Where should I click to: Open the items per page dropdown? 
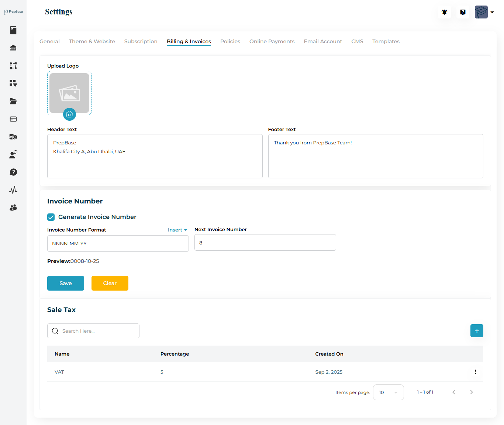coord(388,392)
